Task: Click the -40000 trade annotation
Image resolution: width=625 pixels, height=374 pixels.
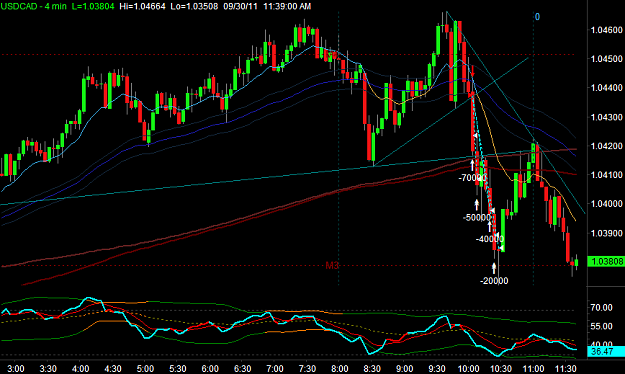Action: pos(490,239)
